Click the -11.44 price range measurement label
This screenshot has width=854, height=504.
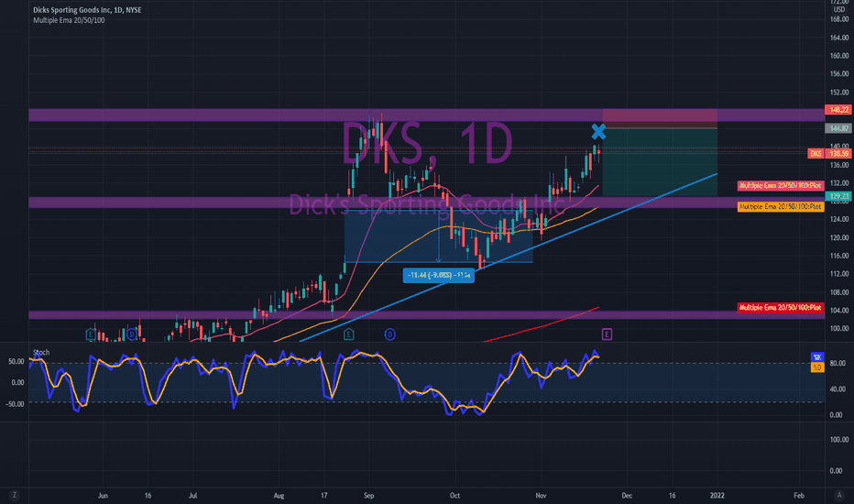(x=438, y=275)
